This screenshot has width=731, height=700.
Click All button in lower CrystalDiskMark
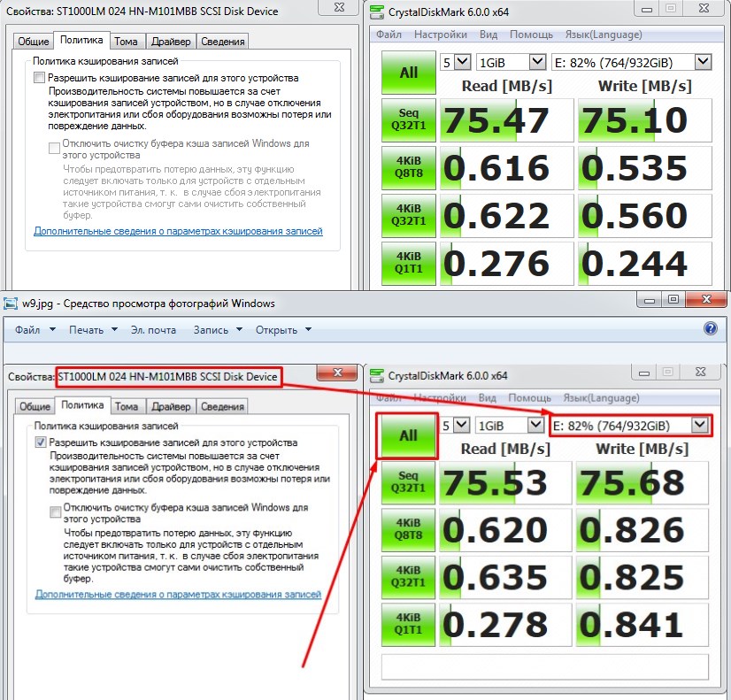[407, 435]
